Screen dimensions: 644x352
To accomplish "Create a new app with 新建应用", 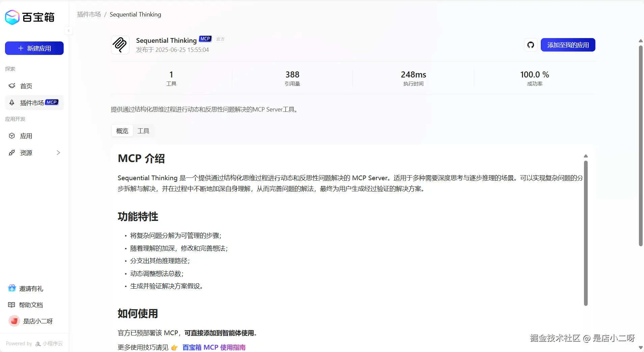I will pyautogui.click(x=34, y=48).
